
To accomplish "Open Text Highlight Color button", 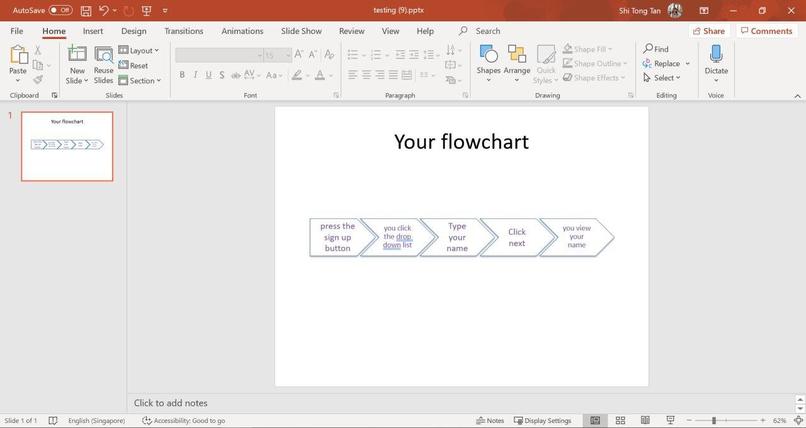I will (x=297, y=76).
